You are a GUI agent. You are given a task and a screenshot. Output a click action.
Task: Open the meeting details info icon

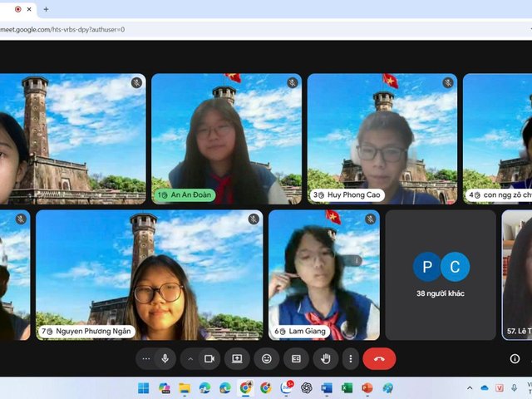click(x=515, y=358)
